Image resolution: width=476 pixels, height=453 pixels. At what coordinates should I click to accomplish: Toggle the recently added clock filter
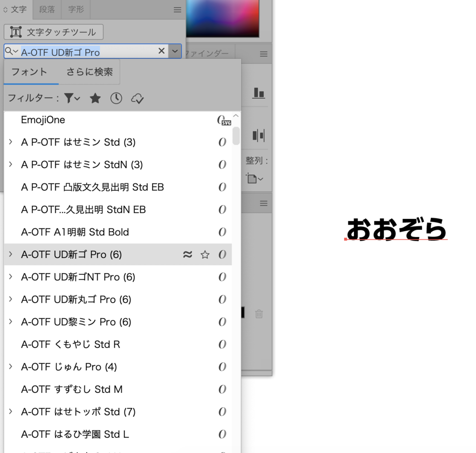click(x=116, y=98)
